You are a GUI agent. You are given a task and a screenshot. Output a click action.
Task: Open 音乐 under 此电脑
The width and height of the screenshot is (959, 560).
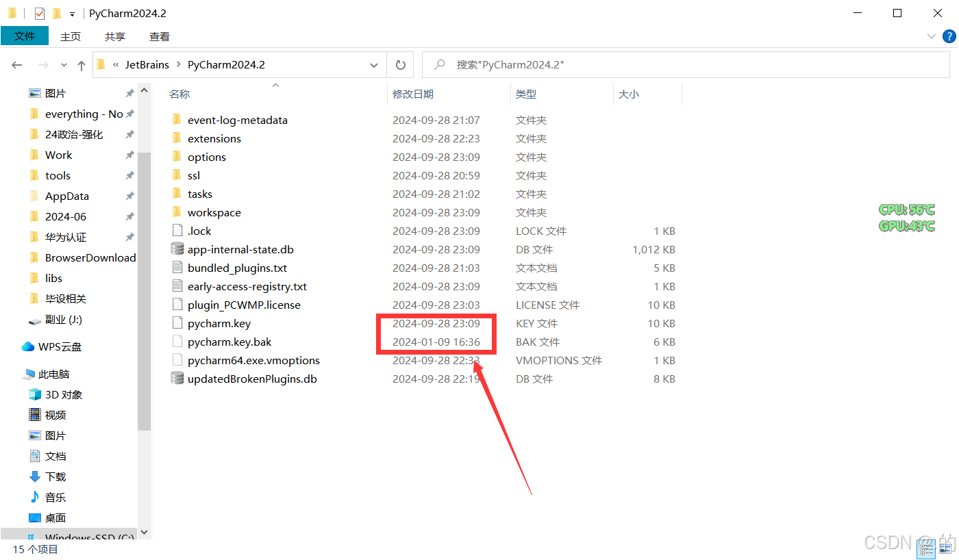pyautogui.click(x=55, y=497)
